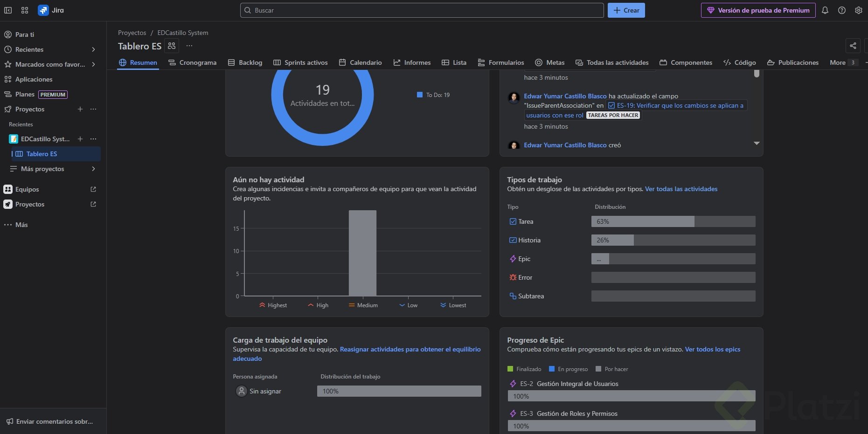Click the share icon in the project header
868x434 pixels.
[x=853, y=46]
